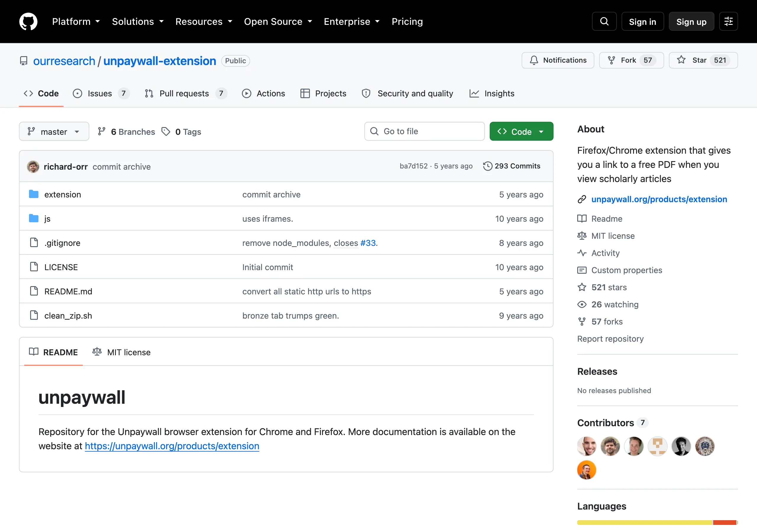
Task: Switch to the Issues tab
Action: tap(101, 93)
